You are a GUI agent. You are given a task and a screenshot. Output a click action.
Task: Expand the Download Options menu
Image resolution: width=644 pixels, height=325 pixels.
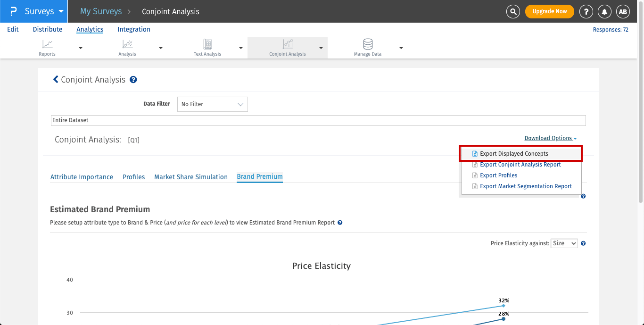(550, 138)
